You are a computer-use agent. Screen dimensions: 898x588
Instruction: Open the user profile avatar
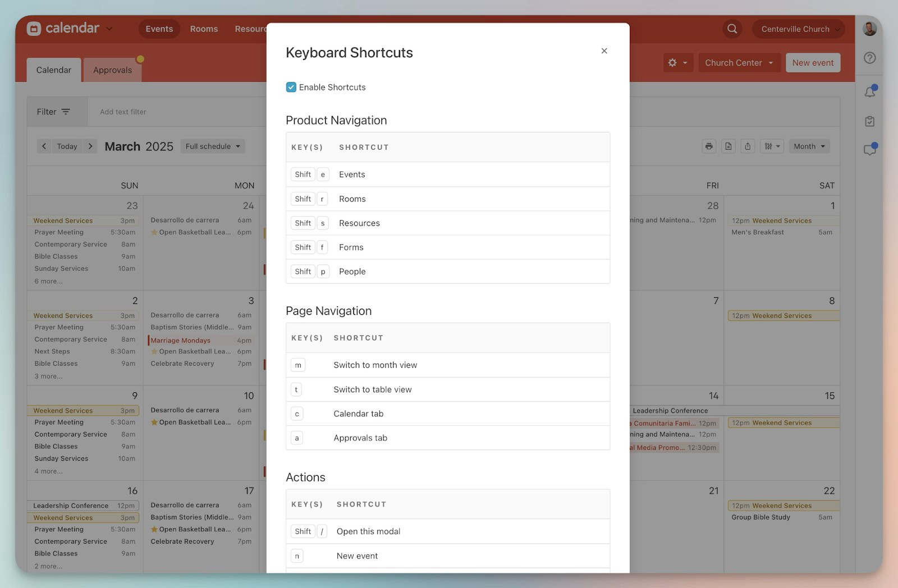coord(869,29)
